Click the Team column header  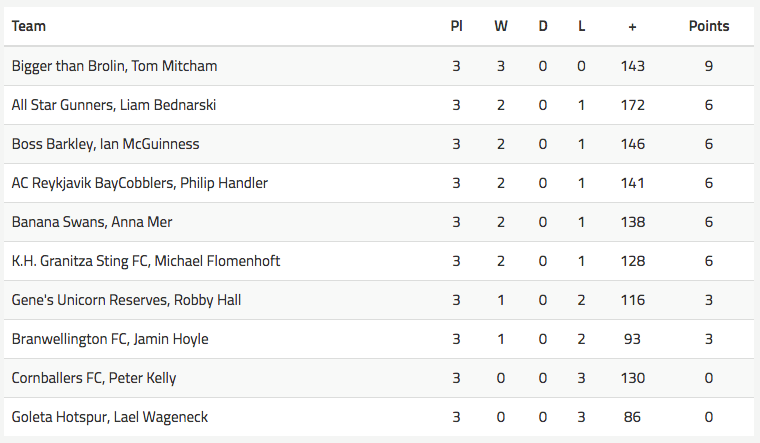[29, 26]
